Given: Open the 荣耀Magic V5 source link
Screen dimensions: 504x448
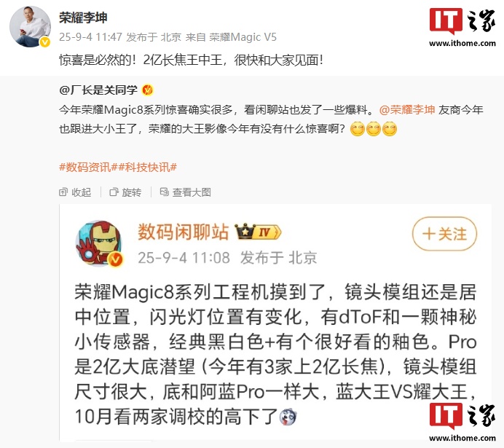Looking at the screenshot, I should (243, 37).
